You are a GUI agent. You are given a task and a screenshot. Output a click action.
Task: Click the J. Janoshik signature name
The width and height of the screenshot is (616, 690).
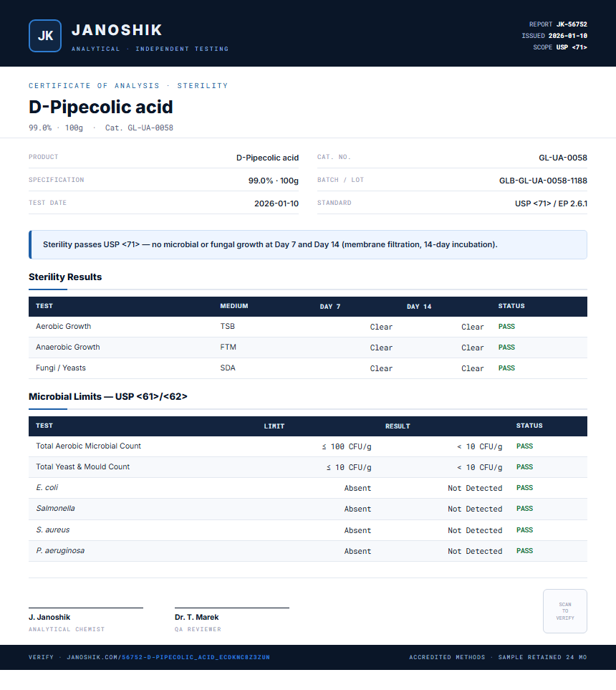click(x=49, y=617)
